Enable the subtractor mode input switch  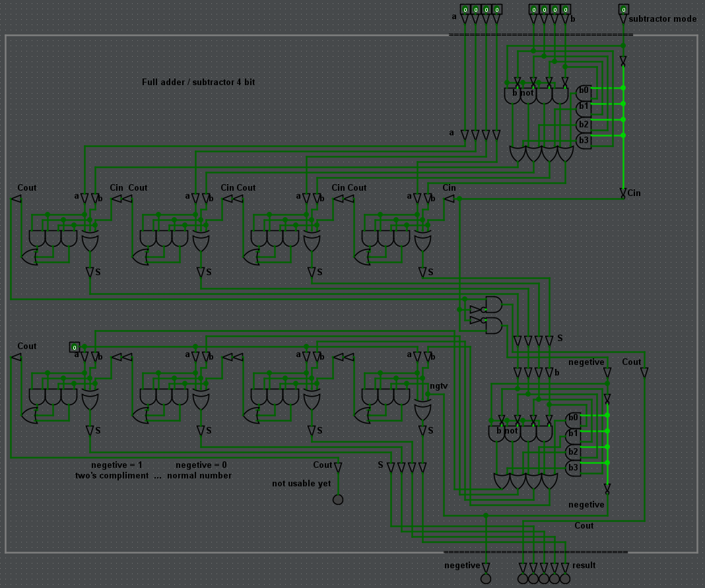(x=624, y=10)
